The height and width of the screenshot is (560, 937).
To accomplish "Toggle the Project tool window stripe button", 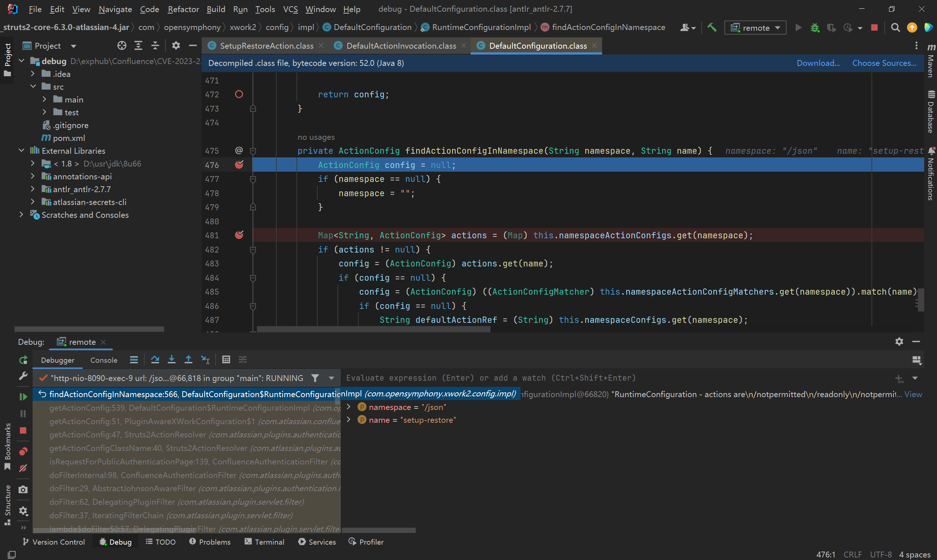I will [7, 59].
